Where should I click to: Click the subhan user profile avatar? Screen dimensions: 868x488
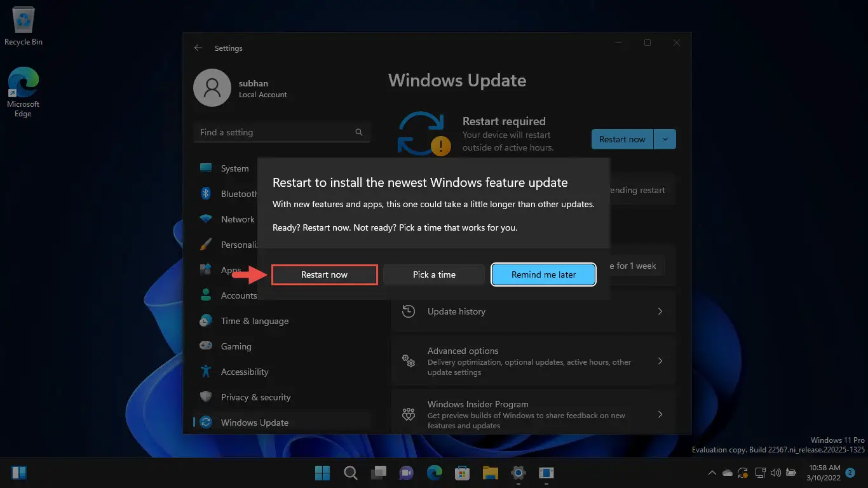pyautogui.click(x=212, y=88)
